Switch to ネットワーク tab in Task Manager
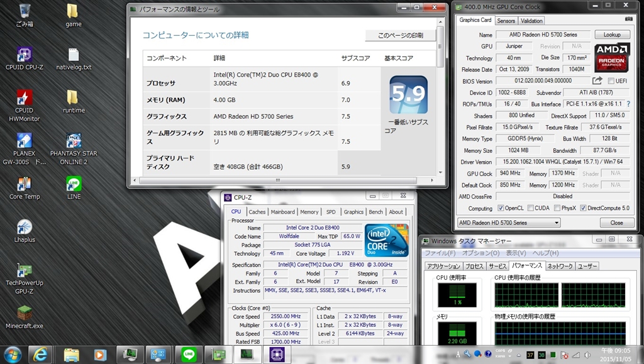 coord(560,267)
